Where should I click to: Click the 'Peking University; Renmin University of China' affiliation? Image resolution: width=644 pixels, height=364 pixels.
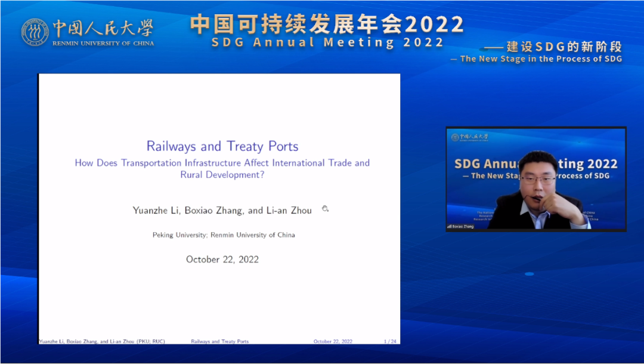pyautogui.click(x=224, y=235)
